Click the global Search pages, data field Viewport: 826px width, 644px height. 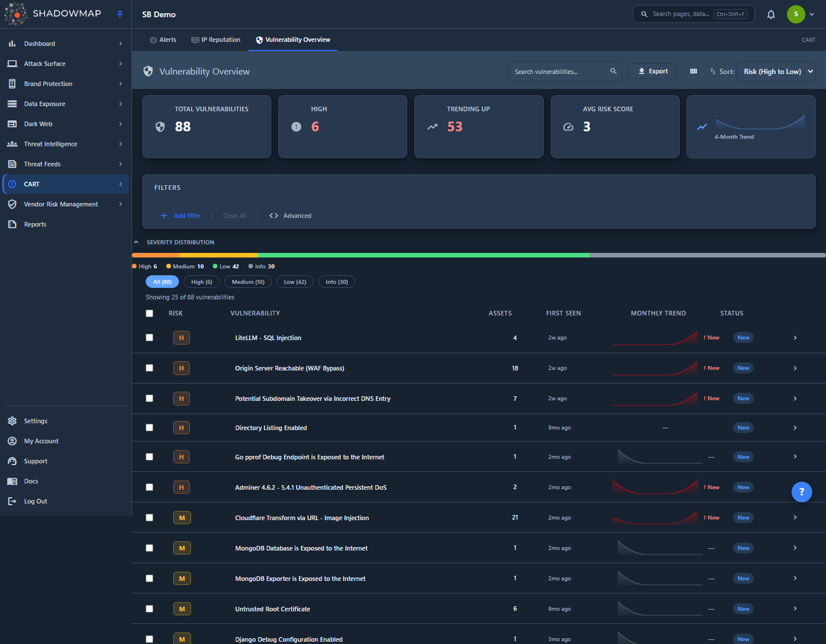pyautogui.click(x=693, y=14)
